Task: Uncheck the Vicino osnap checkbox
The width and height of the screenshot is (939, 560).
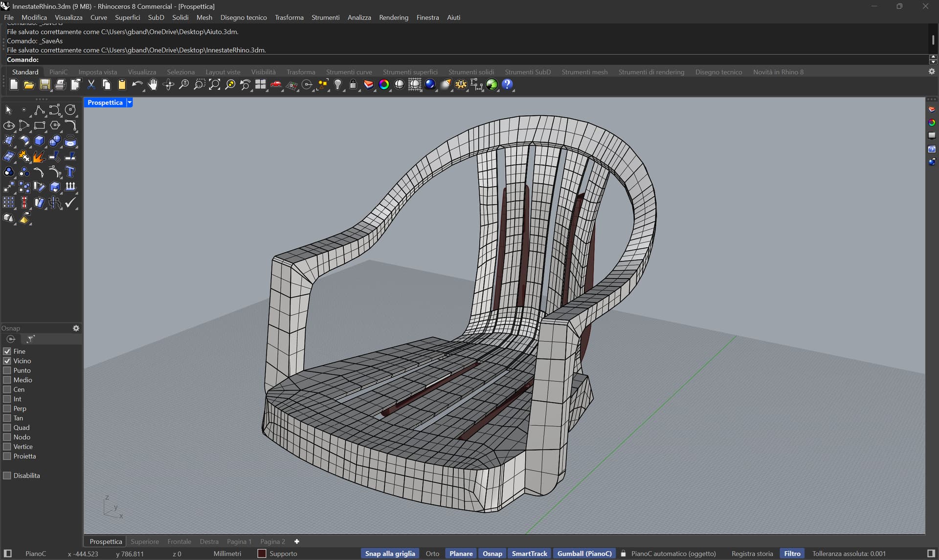Action: (7, 361)
